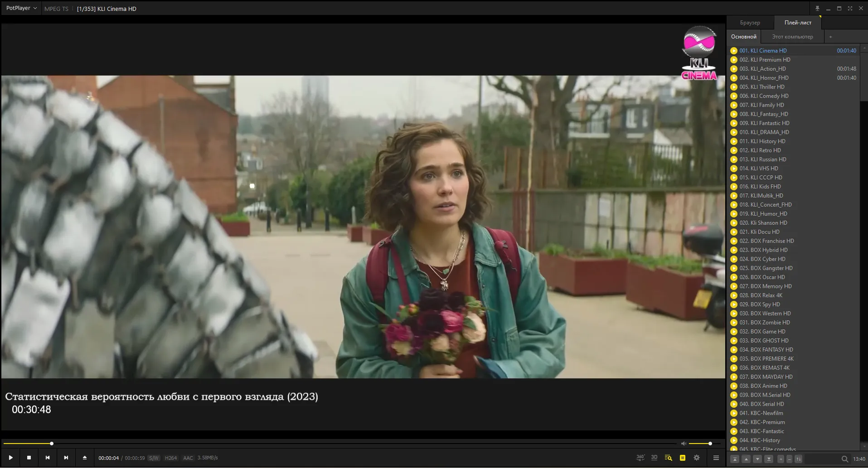Switch to the Браузер tab
Image resolution: width=868 pixels, height=468 pixels.
[x=750, y=23]
